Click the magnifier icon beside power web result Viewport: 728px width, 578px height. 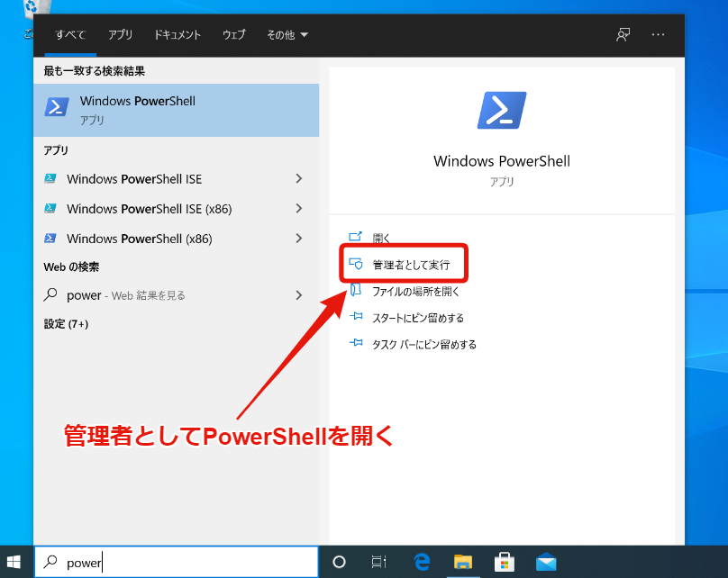tap(50, 295)
